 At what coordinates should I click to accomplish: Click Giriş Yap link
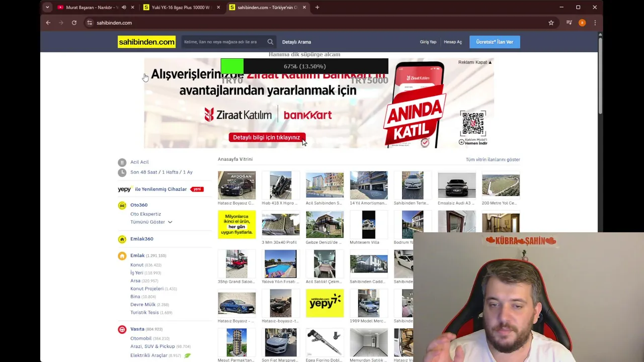pos(428,42)
